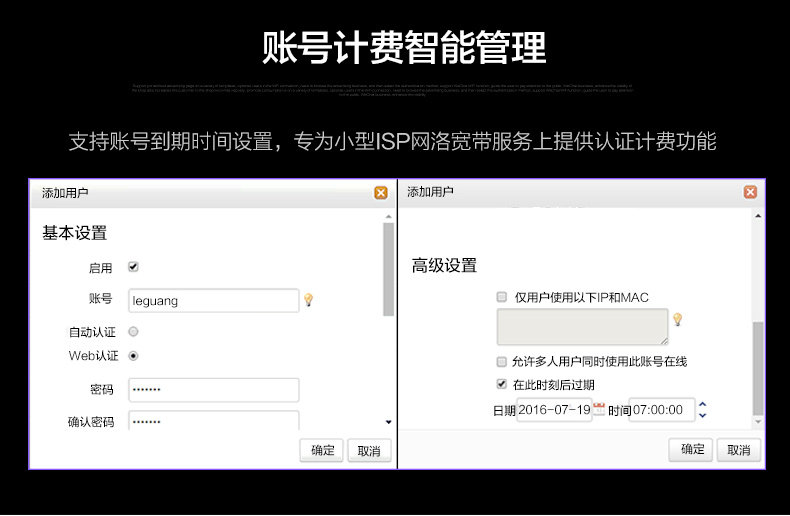The height and width of the screenshot is (516, 790).
Task: Close the left 添加用户 dialog
Action: pos(381,192)
